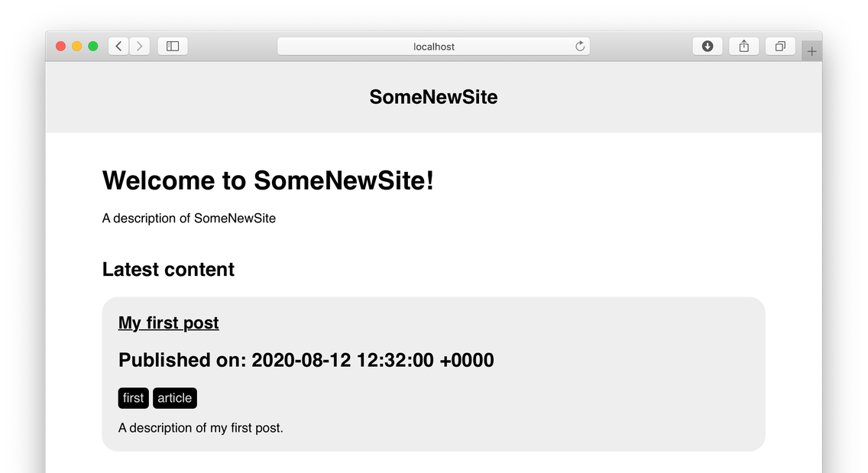Click the first post description text
This screenshot has height=473, width=868.
click(200, 428)
